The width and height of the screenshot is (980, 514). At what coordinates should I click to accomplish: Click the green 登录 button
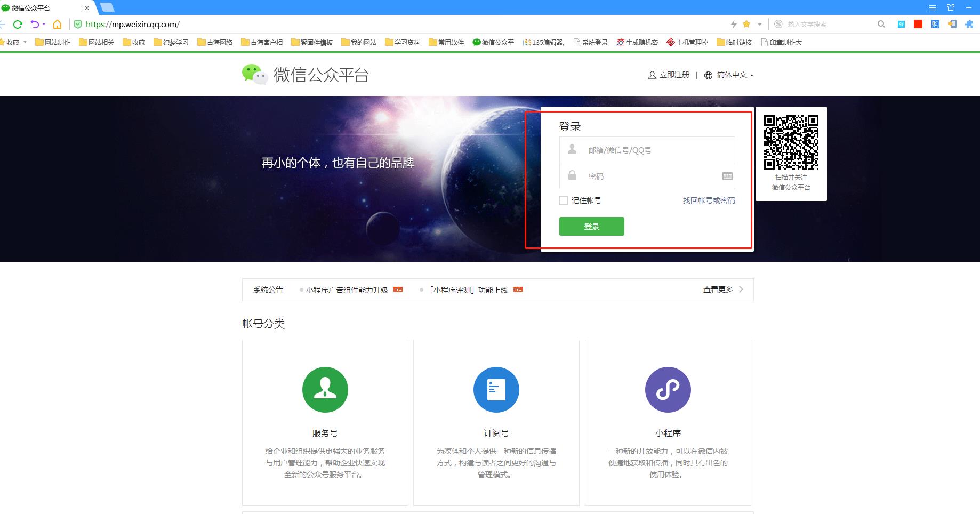click(x=592, y=226)
